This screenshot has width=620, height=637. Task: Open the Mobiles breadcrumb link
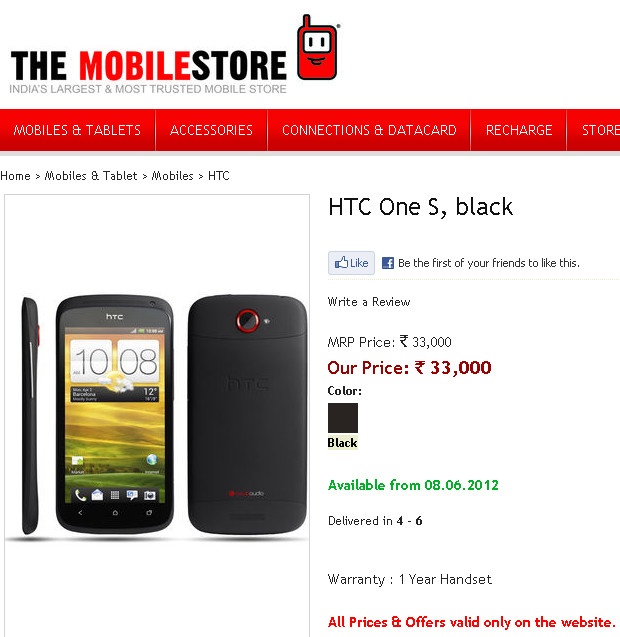pyautogui.click(x=172, y=176)
